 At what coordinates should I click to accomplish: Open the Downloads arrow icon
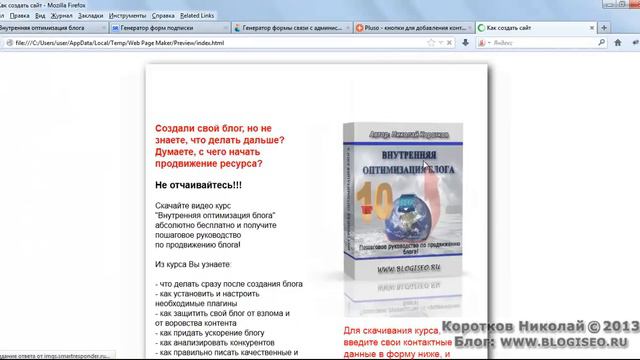[465, 42]
